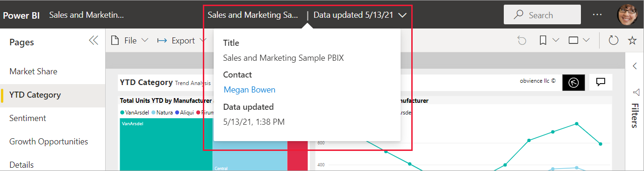Open the More options ellipsis in header
This screenshot has height=171, width=644.
pos(597,14)
